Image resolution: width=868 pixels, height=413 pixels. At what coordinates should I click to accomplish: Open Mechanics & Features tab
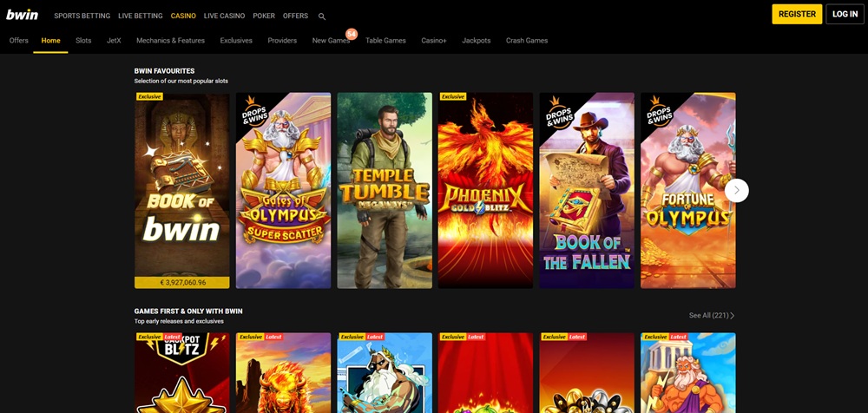(170, 41)
